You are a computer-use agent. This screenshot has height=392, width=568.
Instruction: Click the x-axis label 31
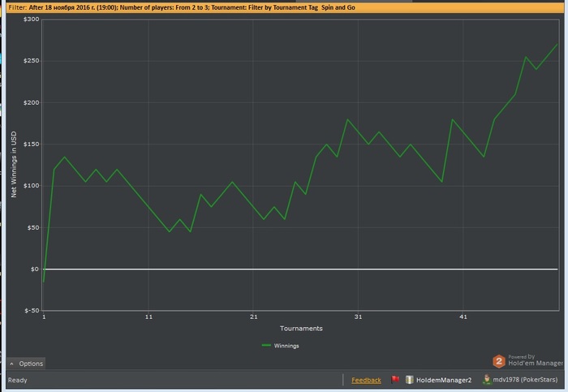[358, 317]
